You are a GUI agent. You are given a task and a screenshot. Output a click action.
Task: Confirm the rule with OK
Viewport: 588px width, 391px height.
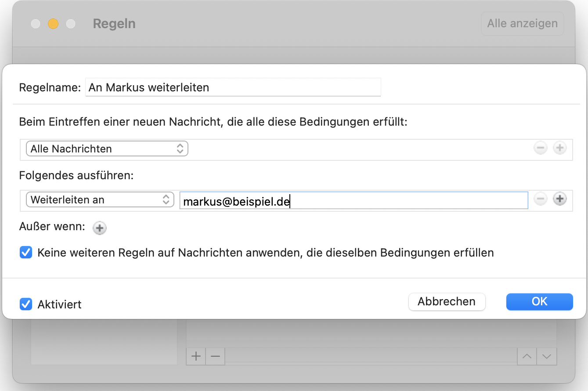point(540,301)
